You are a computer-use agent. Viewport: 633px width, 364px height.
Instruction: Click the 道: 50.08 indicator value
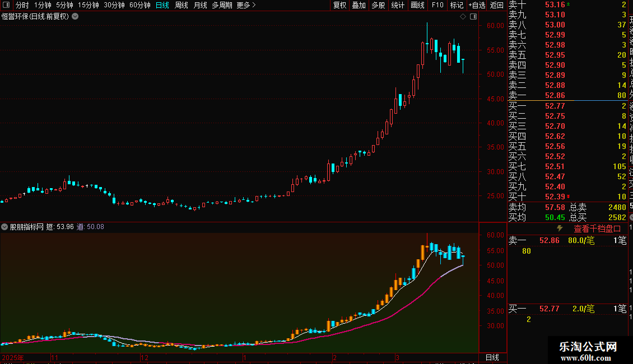[x=90, y=227]
